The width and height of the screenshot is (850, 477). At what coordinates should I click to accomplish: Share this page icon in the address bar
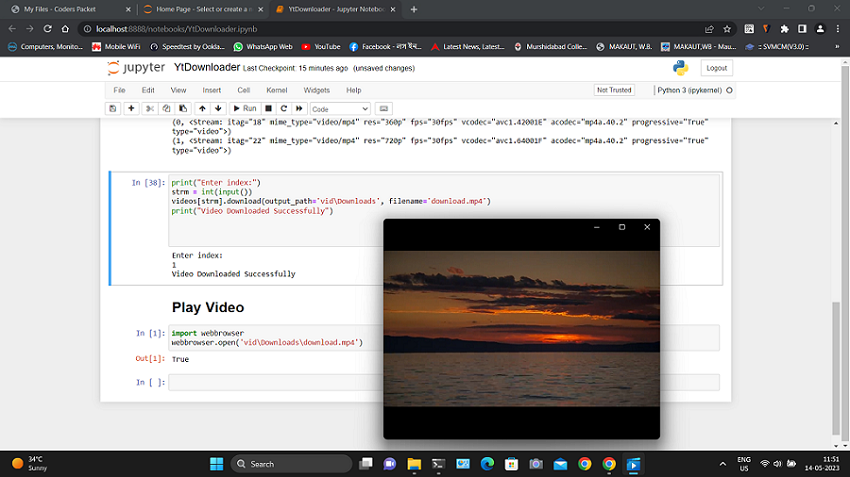click(709, 29)
